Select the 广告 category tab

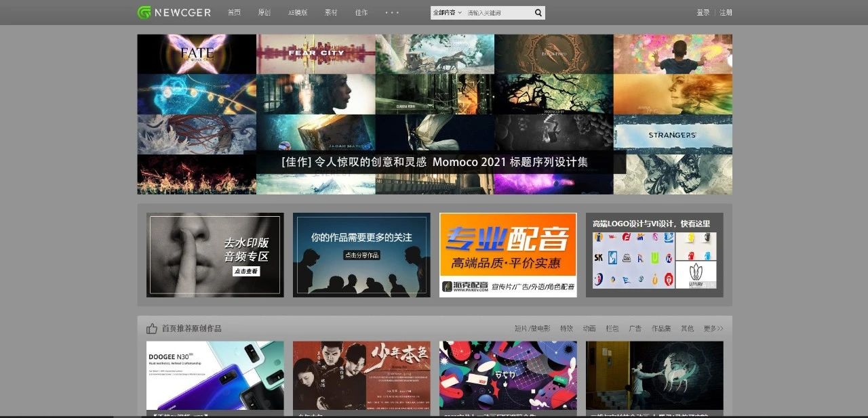coord(635,329)
